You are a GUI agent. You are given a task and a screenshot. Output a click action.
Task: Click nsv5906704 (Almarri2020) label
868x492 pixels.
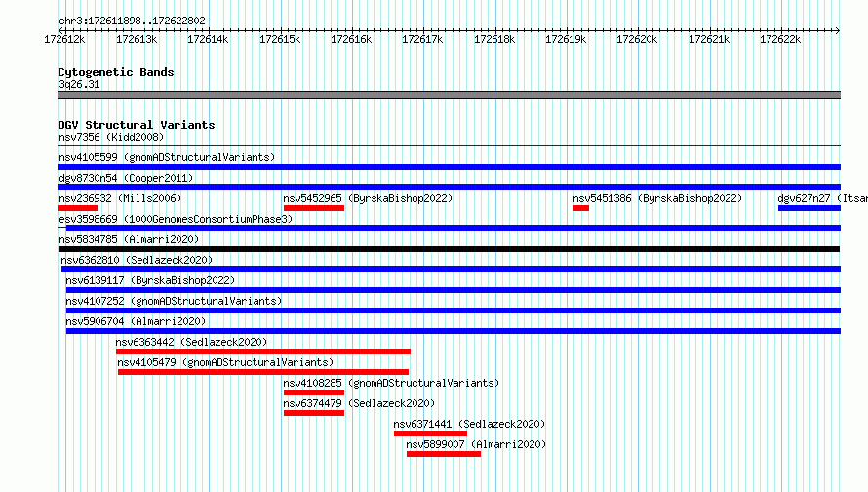[135, 321]
